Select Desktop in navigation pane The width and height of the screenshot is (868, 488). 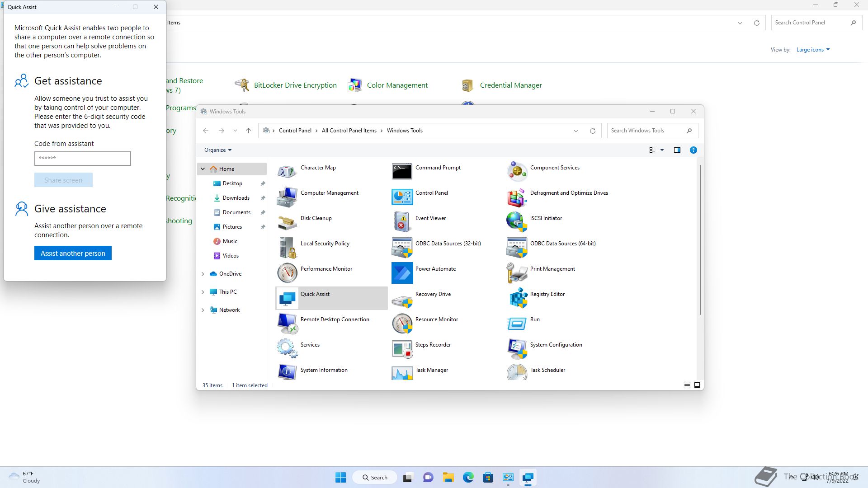(x=232, y=183)
